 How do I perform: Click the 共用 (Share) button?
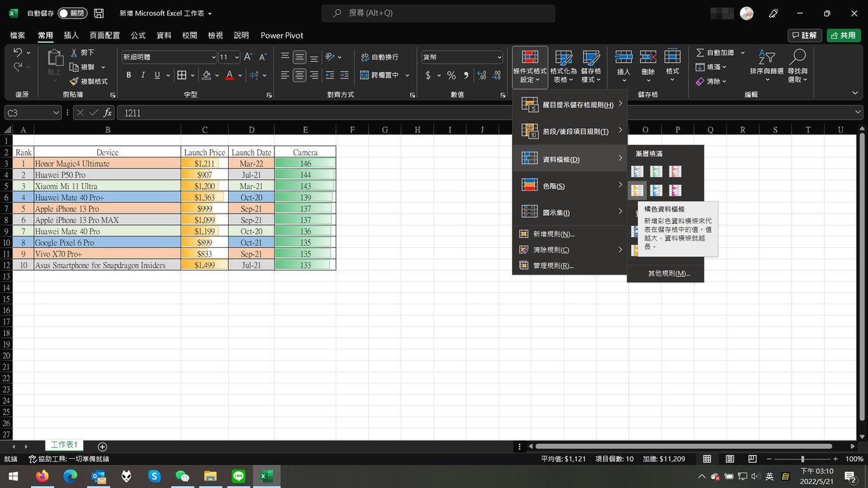tap(844, 36)
